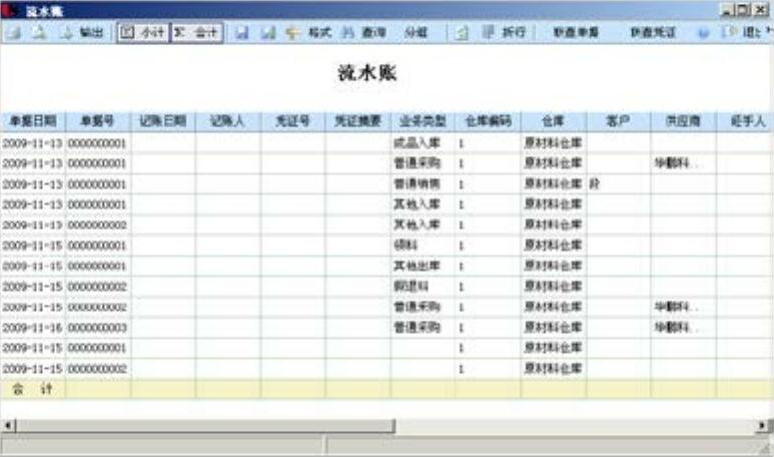Click the first blue save icon
774x457 pixels.
[x=242, y=32]
